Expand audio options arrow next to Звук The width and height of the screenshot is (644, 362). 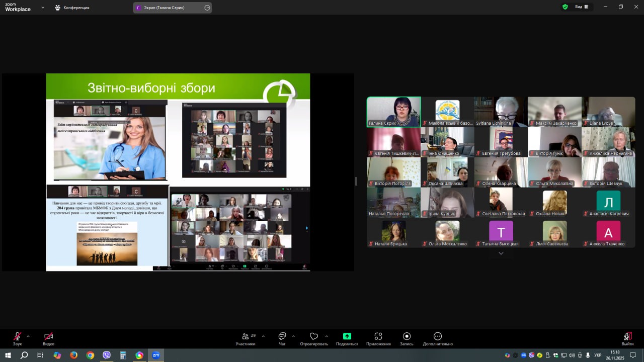click(x=28, y=336)
